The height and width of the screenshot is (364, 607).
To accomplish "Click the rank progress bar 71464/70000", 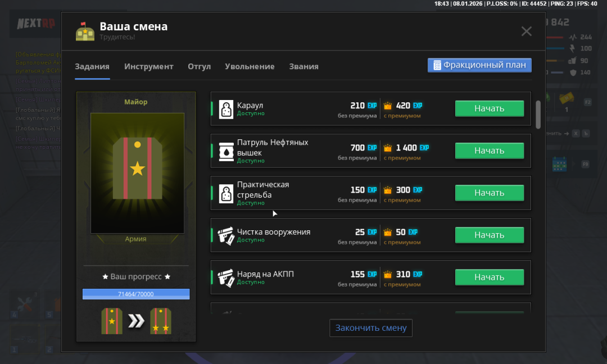I will (x=136, y=294).
